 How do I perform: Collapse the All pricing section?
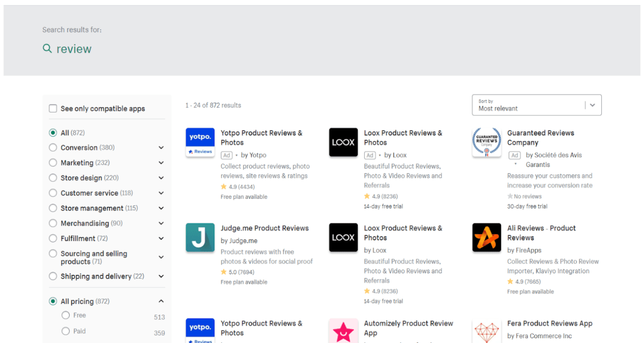[x=161, y=301]
